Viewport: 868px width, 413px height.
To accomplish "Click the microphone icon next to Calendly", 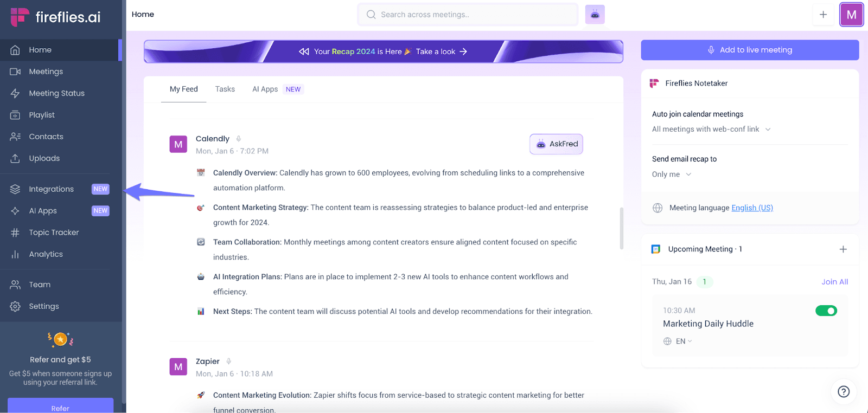I will coord(238,139).
